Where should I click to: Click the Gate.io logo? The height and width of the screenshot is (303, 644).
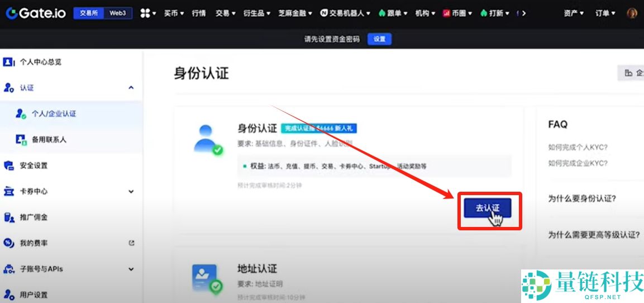tap(36, 13)
